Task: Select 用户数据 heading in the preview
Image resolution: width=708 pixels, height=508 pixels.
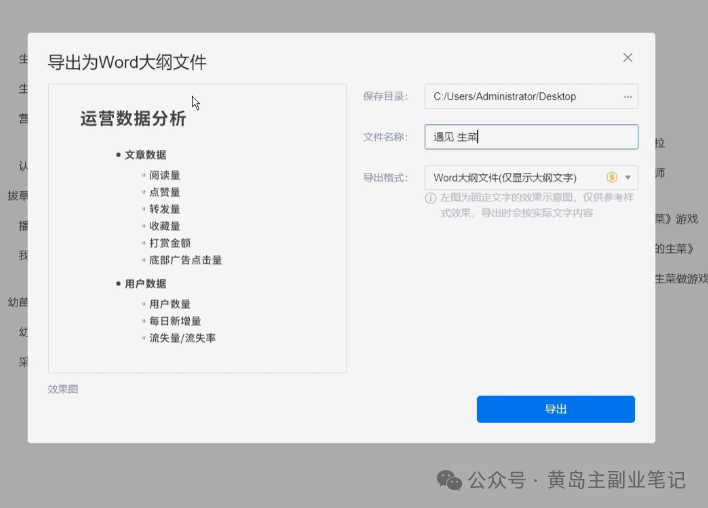Action: [x=145, y=284]
